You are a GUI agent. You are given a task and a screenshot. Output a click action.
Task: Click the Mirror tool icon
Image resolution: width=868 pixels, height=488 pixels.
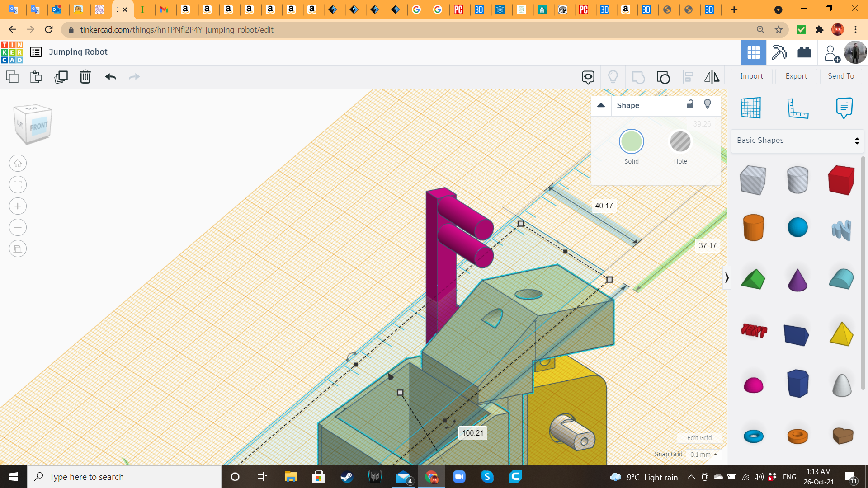pos(712,77)
